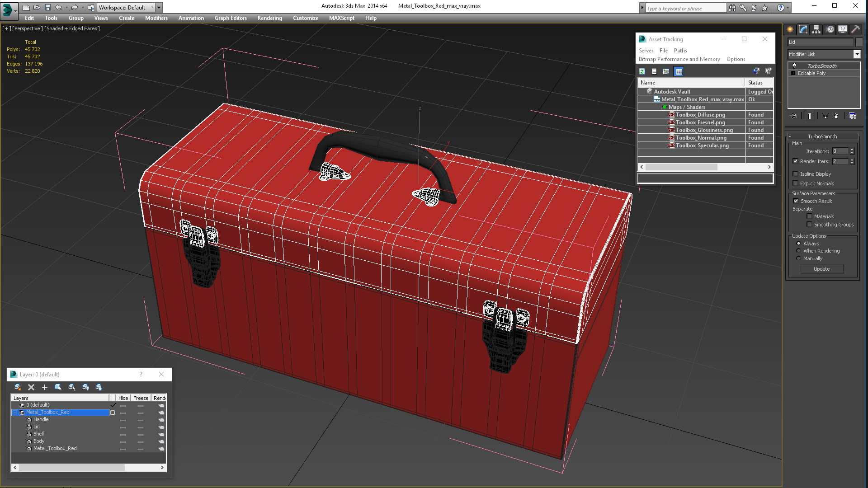Click Add Selected Objects plus icon in Layer dialog

click(x=45, y=387)
